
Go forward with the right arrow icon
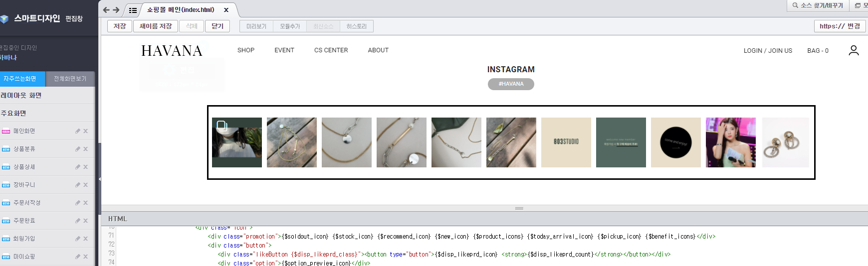click(x=116, y=10)
